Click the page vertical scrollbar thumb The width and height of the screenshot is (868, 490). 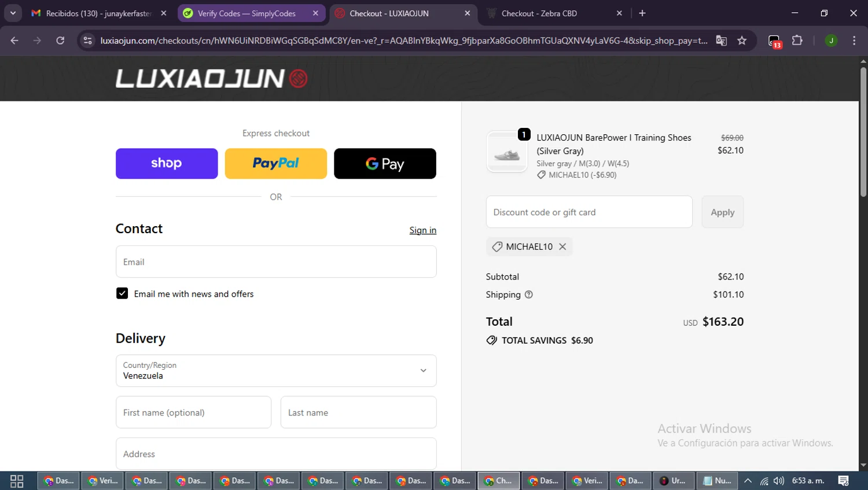pos(863,133)
